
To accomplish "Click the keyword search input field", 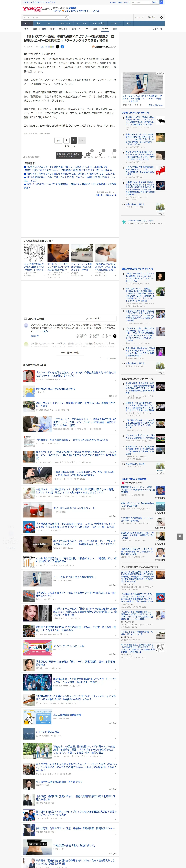I will coord(44,18).
